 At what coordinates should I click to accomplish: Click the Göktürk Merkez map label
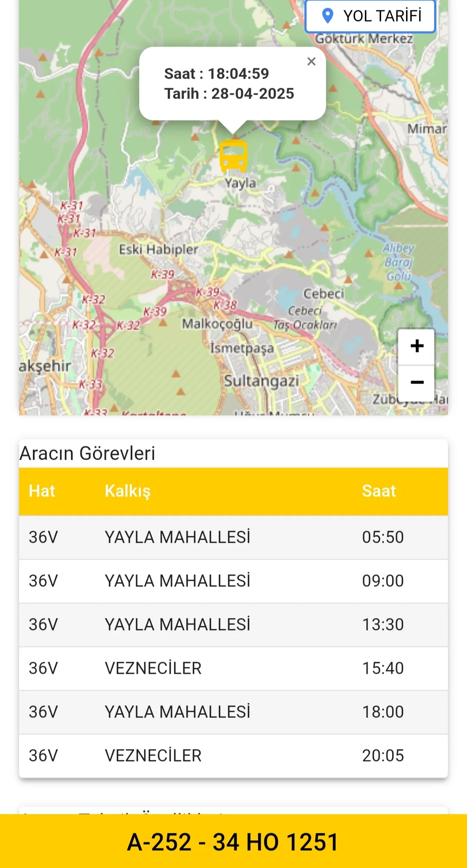pyautogui.click(x=364, y=39)
